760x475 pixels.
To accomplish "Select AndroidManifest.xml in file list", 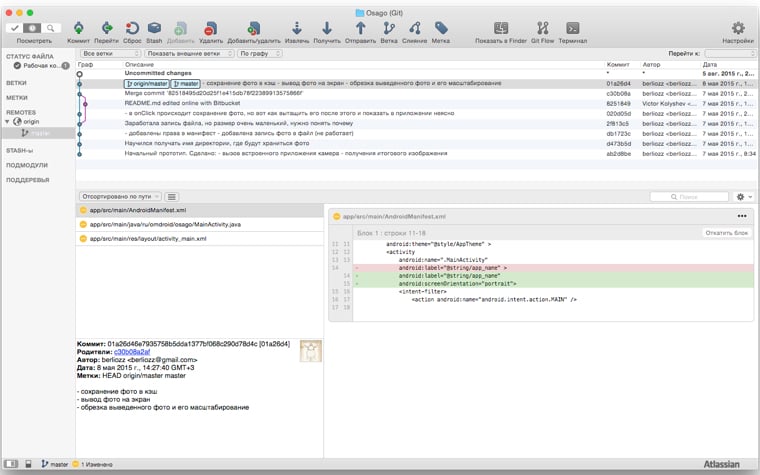I will (199, 210).
